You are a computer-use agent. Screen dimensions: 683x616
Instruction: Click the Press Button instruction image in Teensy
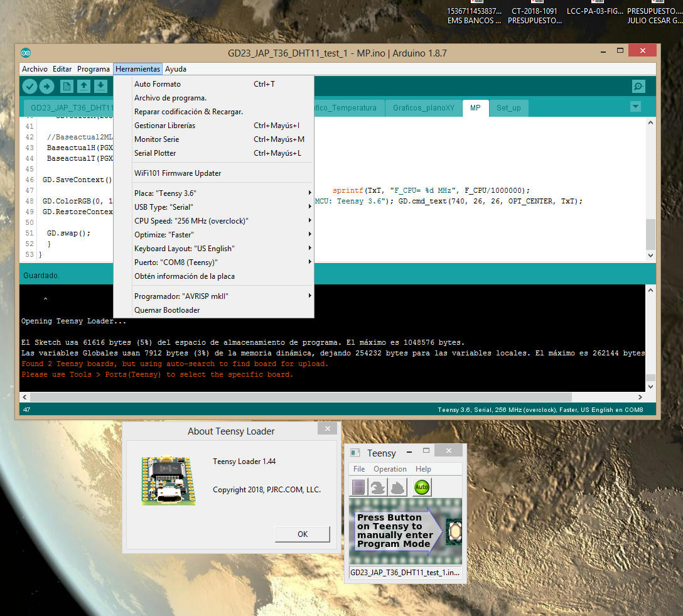coord(406,531)
